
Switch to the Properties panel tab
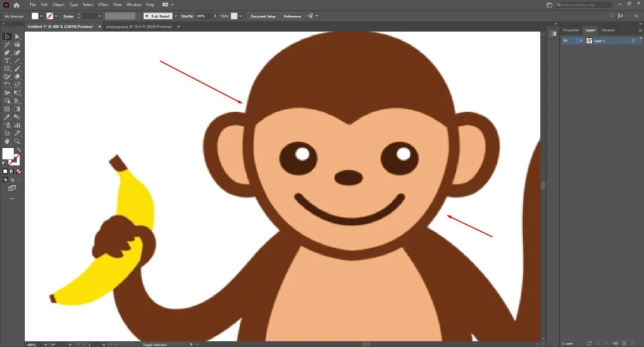(x=570, y=30)
